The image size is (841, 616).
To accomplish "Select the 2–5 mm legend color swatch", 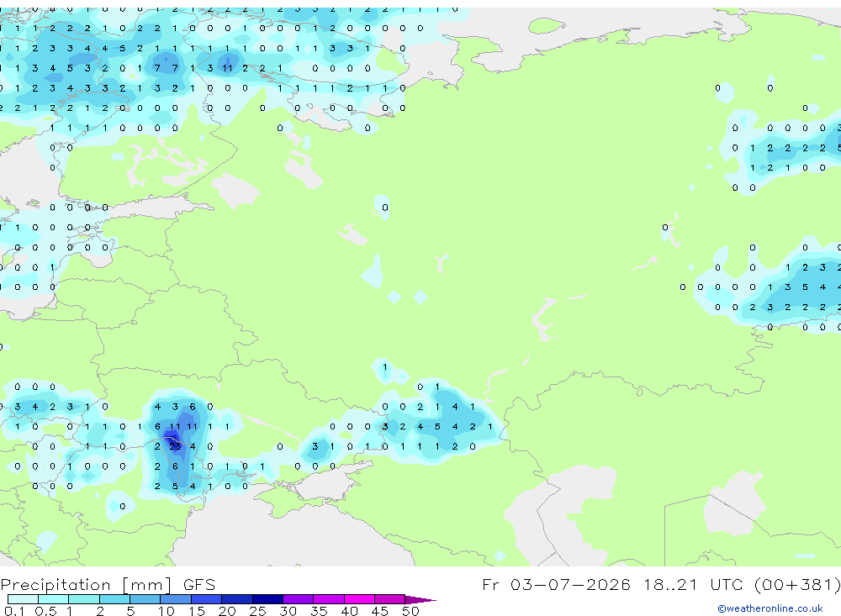I will (114, 599).
